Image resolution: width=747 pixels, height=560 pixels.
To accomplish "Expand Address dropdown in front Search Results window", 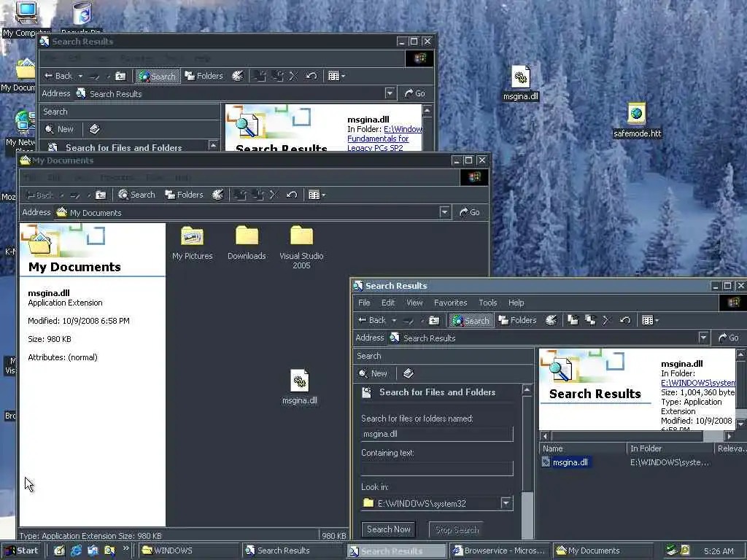I will pyautogui.click(x=703, y=338).
